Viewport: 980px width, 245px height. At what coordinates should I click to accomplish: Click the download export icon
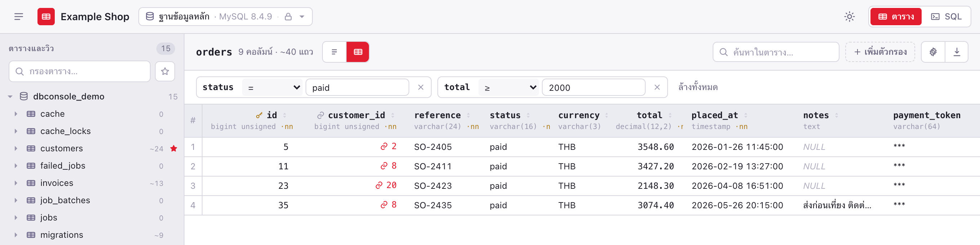click(x=957, y=52)
